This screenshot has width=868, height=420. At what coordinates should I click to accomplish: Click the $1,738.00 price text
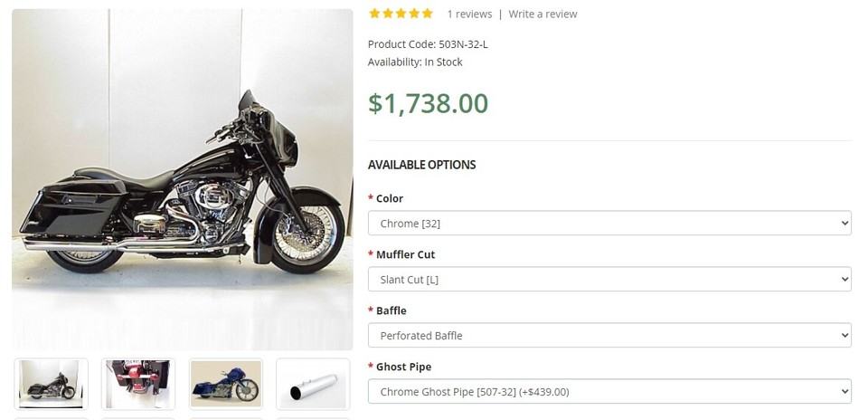point(428,103)
